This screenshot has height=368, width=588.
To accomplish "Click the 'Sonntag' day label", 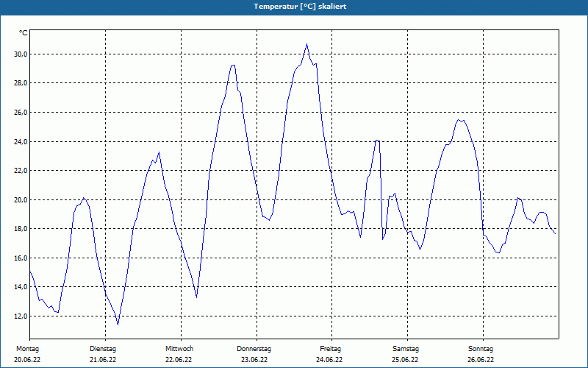I will pyautogui.click(x=481, y=349).
